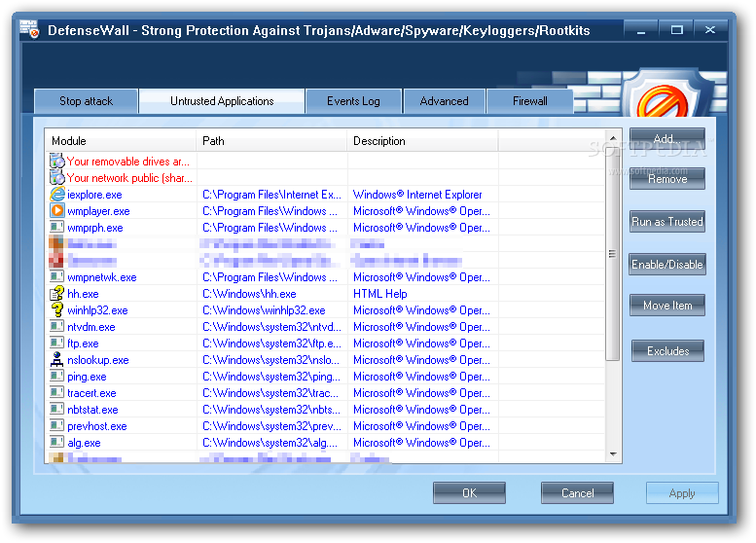
Task: Click the wmprph.exe row icon
Action: click(x=56, y=227)
